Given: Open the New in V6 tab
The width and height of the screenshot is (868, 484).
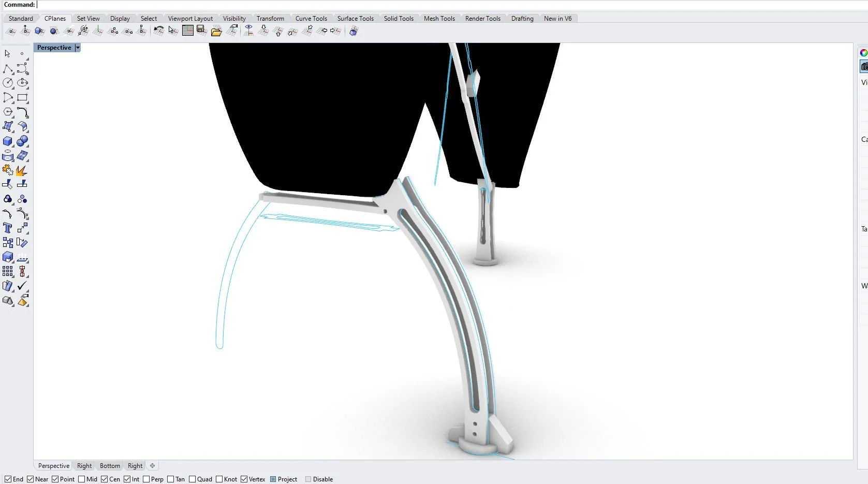Looking at the screenshot, I should click(558, 19).
